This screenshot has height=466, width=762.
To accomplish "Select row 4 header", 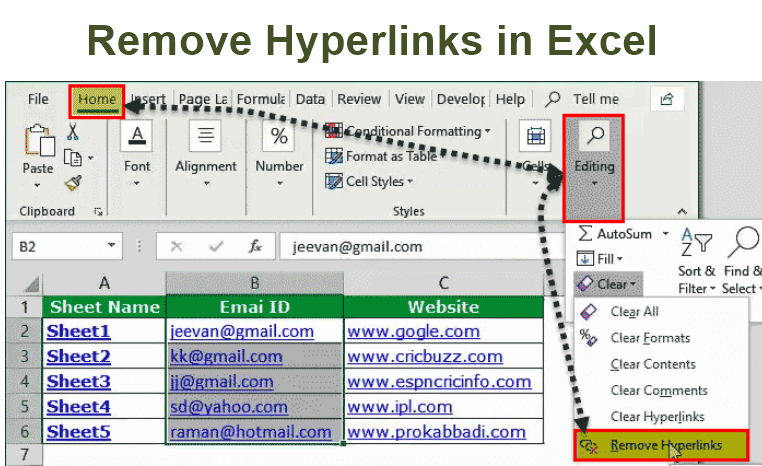I will coord(24,381).
